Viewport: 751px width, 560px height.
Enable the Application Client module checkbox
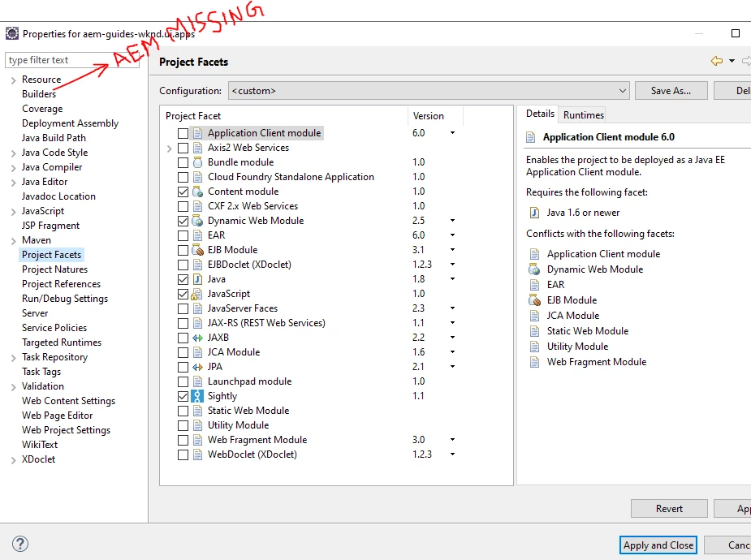[x=183, y=134]
